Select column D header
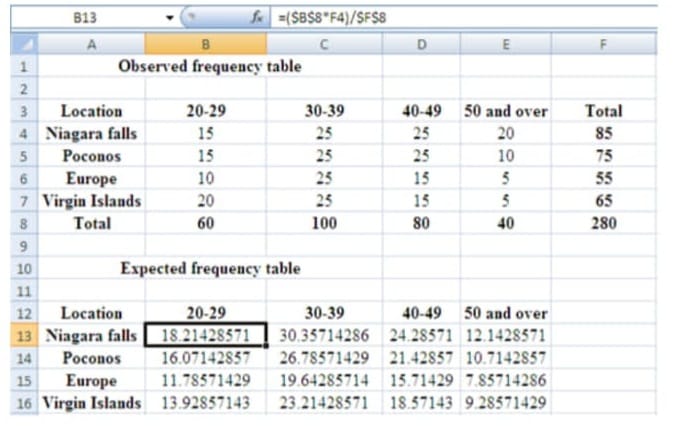This screenshot has width=674, height=427. pyautogui.click(x=420, y=43)
